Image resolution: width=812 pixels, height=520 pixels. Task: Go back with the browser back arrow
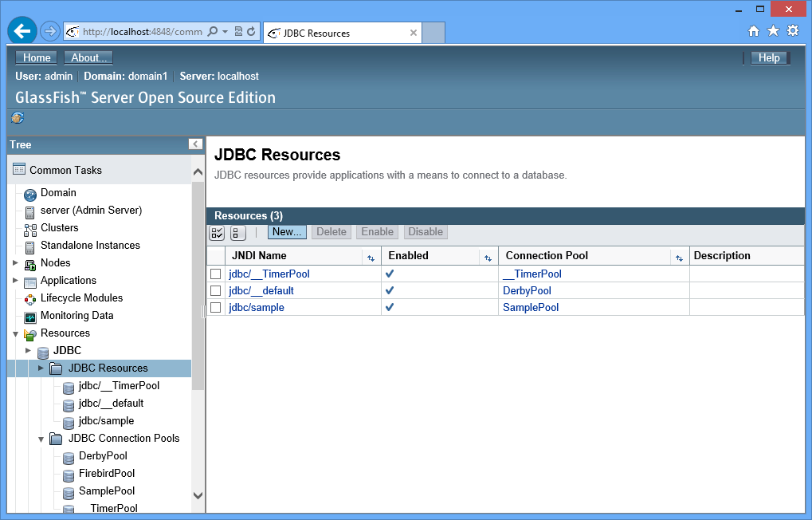(x=22, y=31)
